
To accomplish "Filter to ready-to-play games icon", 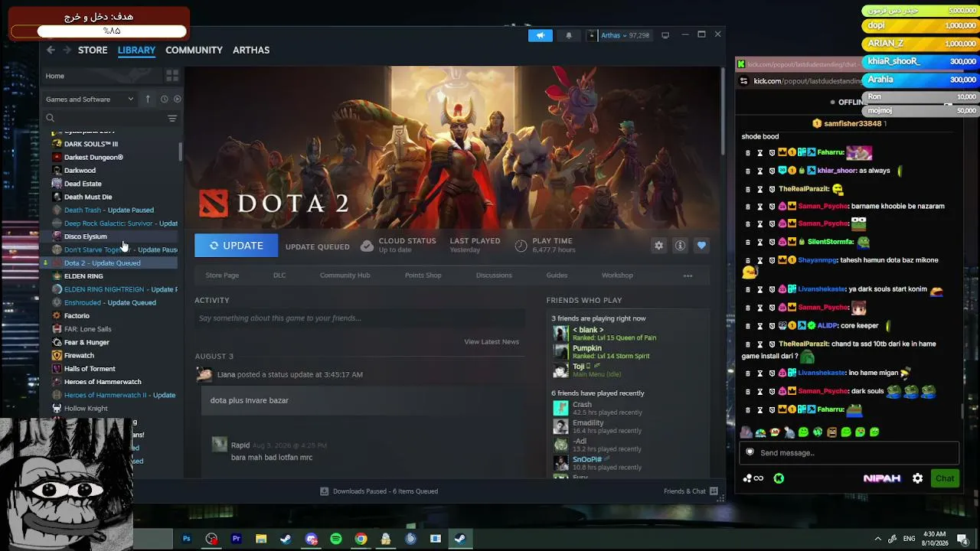I will pyautogui.click(x=177, y=99).
